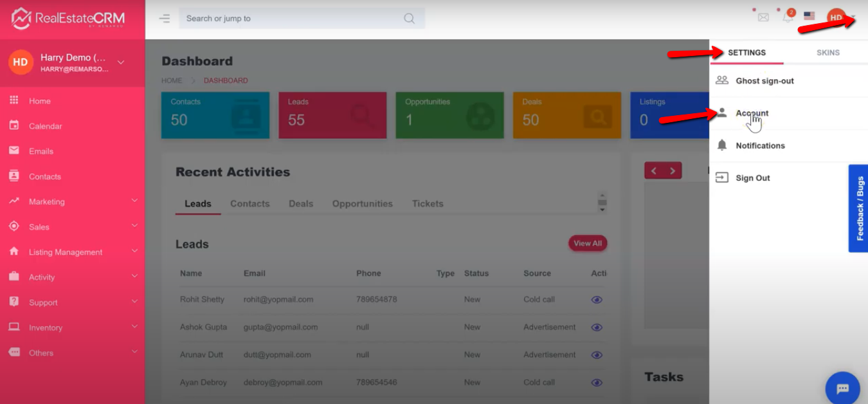Click the hamburger menu icon

coord(165,19)
